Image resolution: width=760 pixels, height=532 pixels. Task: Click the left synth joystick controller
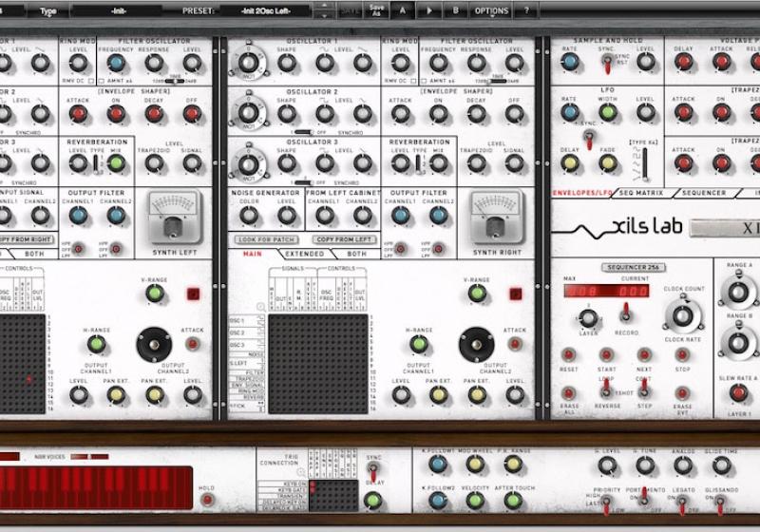tap(154, 345)
